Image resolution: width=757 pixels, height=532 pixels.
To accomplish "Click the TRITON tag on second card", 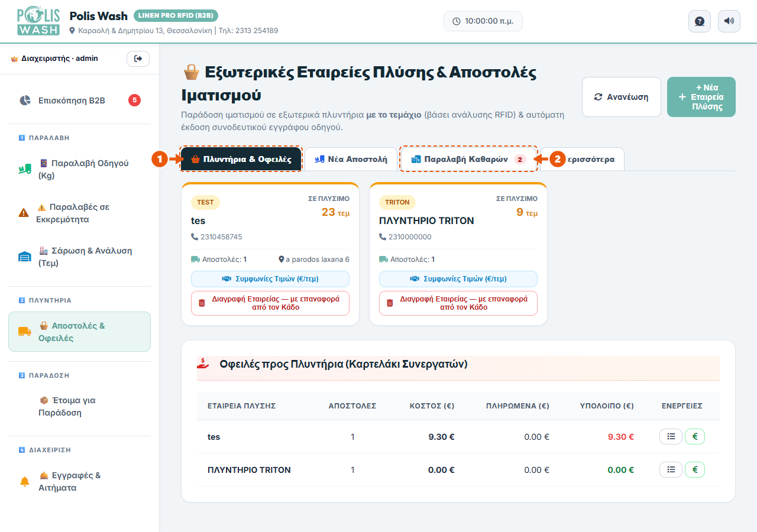I will [397, 202].
